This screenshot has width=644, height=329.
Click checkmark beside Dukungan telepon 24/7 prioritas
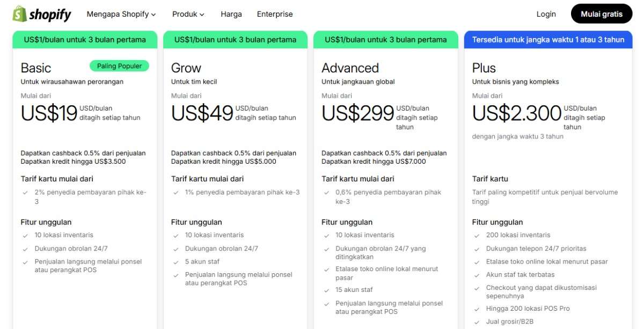[477, 249]
